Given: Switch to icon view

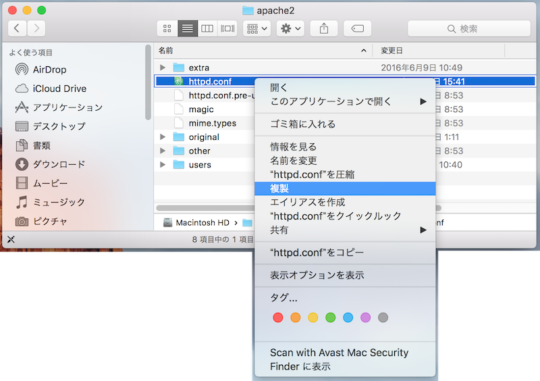Looking at the screenshot, I should click(167, 28).
